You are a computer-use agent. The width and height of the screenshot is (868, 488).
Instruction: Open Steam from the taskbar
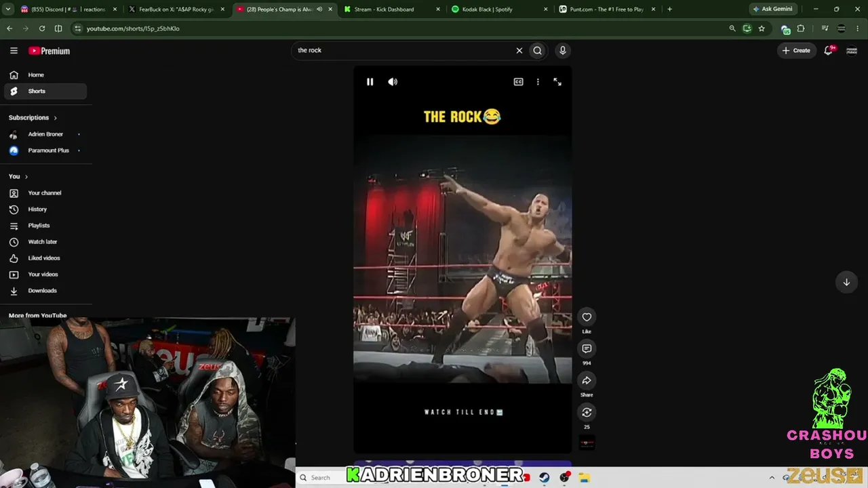pyautogui.click(x=544, y=478)
